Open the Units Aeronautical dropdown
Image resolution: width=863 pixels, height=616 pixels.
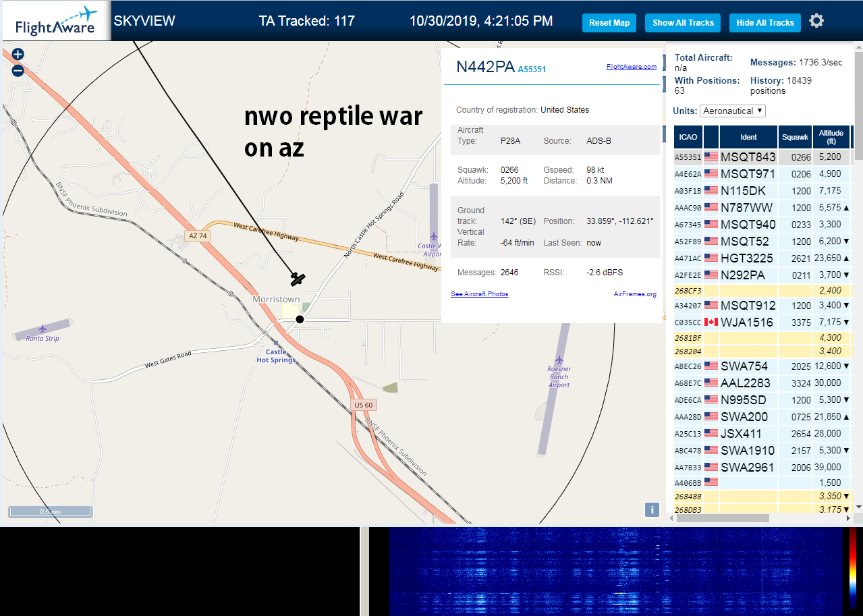tap(733, 111)
